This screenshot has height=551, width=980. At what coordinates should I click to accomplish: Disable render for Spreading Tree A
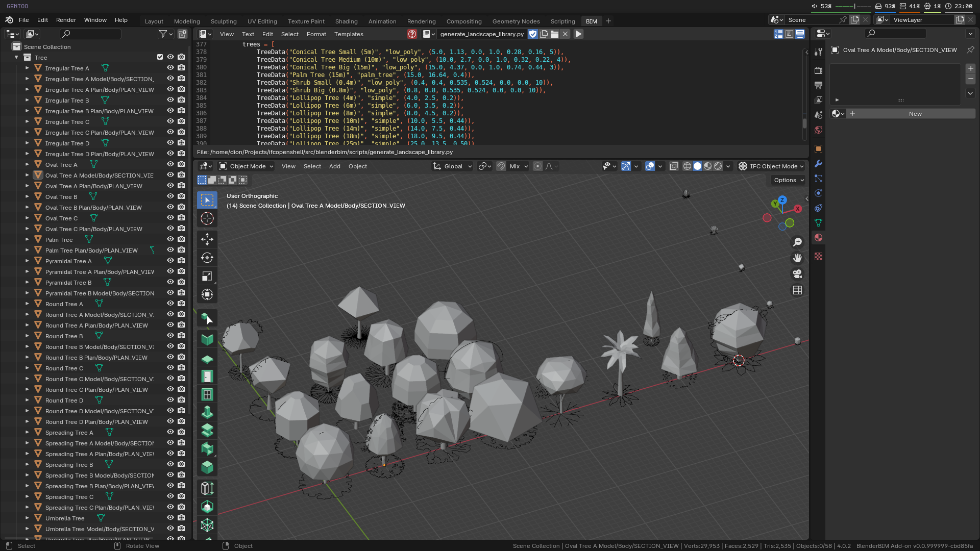181,432
